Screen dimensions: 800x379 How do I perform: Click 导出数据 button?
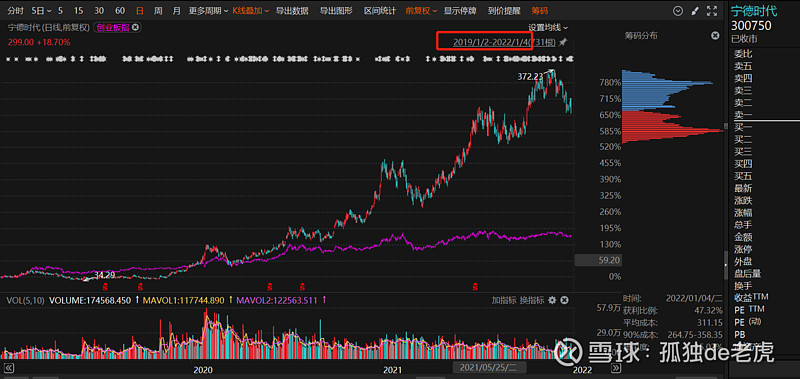[292, 10]
